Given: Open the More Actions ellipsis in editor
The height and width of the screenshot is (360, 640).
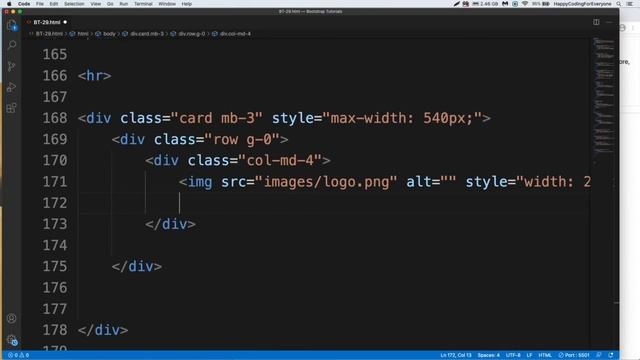Looking at the screenshot, I should pos(609,22).
